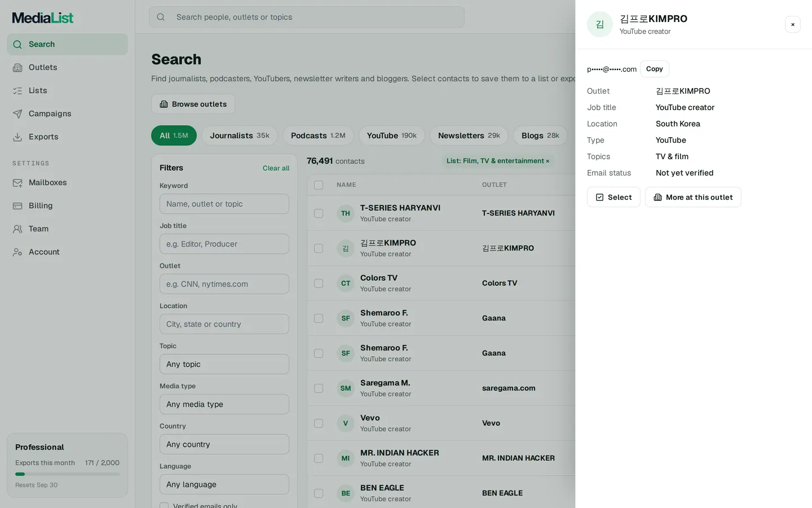The height and width of the screenshot is (508, 812).
Task: Click Select button in detail panel
Action: coord(614,197)
